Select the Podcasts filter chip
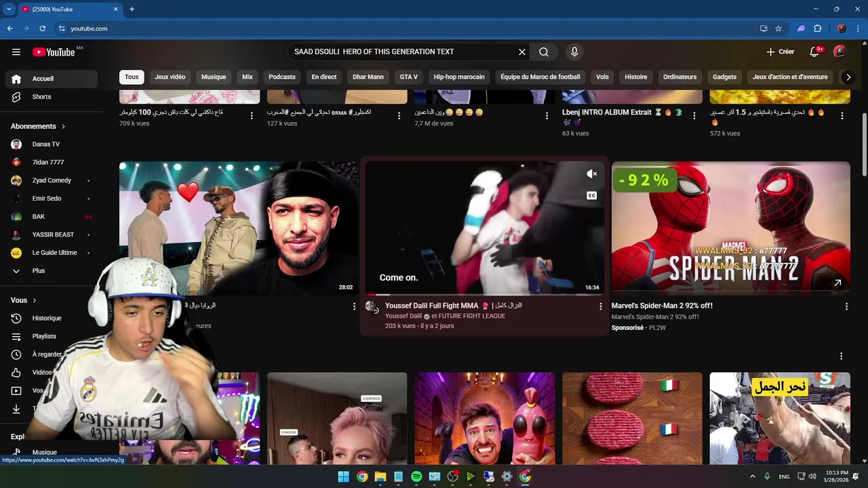Screen dimensions: 868x488 coord(282,77)
